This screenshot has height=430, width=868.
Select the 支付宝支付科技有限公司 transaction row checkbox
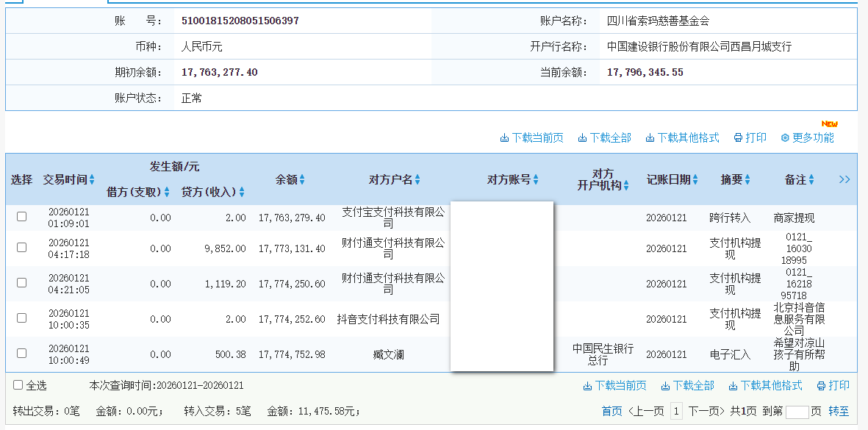click(21, 216)
